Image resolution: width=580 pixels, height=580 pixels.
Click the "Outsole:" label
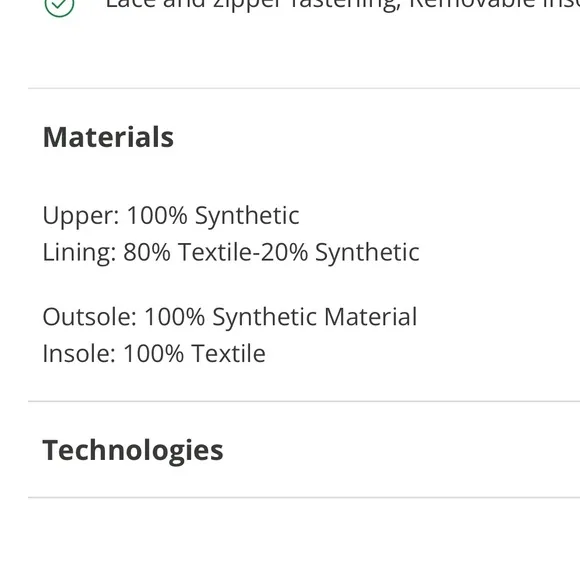(90, 317)
